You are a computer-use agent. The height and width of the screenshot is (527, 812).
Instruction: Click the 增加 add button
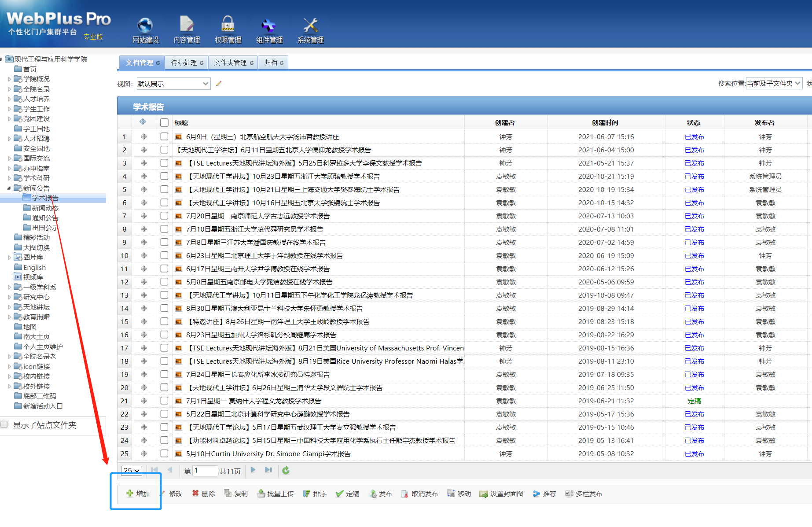[138, 494]
